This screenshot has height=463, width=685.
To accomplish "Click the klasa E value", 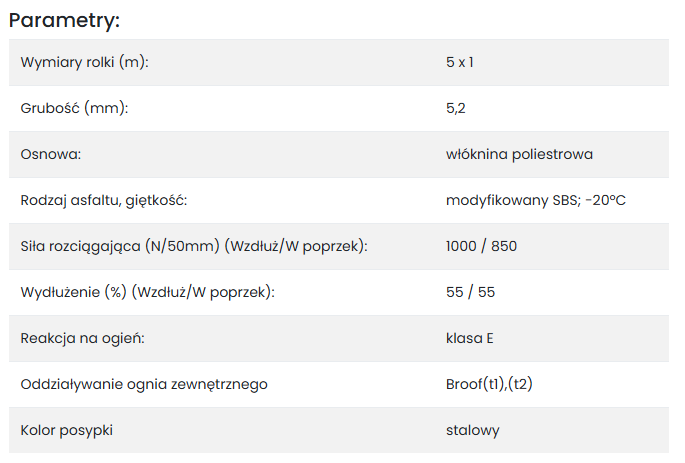I will point(469,339).
